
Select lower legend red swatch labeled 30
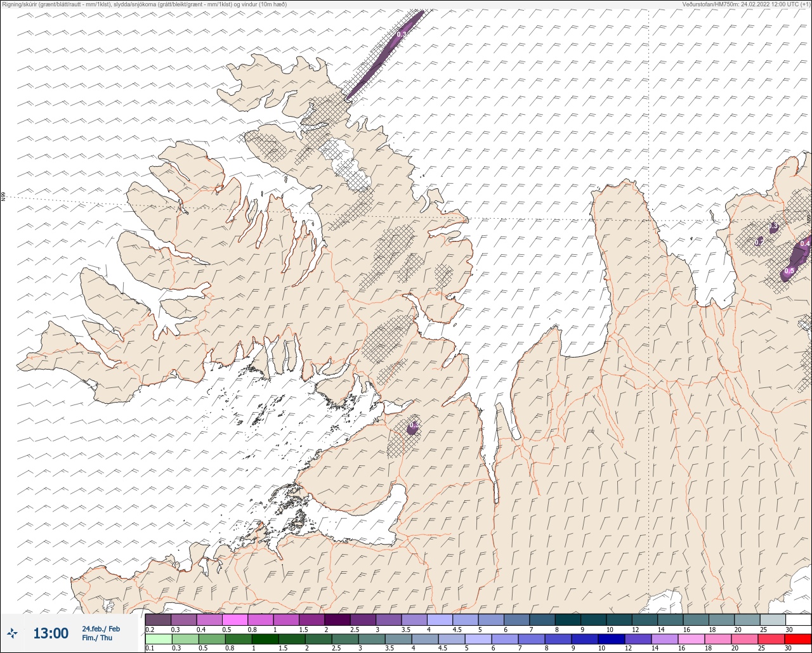coord(798,639)
